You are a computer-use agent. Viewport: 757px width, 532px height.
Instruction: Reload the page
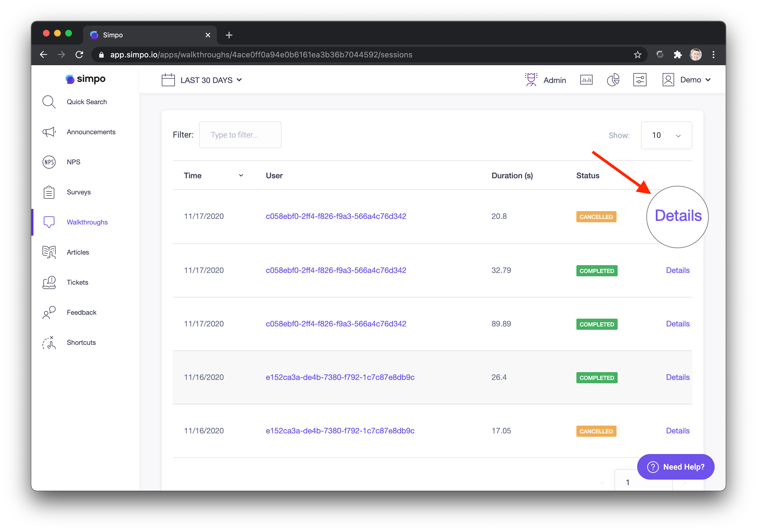pyautogui.click(x=79, y=55)
